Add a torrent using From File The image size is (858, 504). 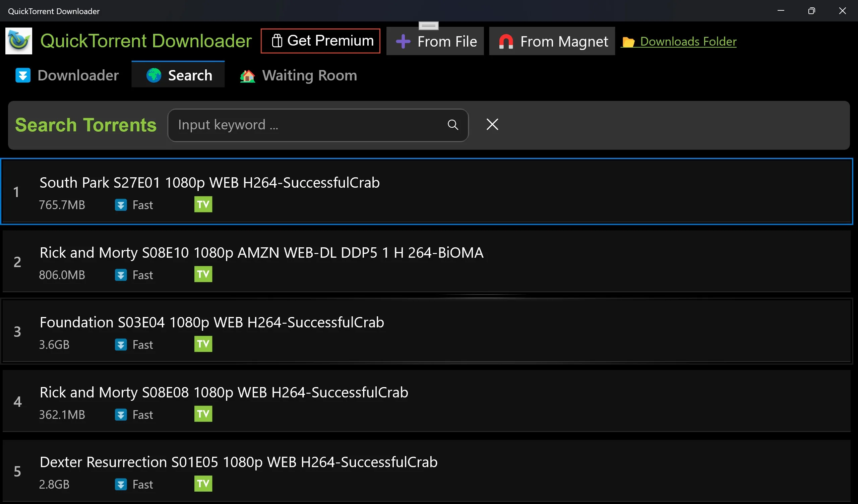click(x=435, y=41)
